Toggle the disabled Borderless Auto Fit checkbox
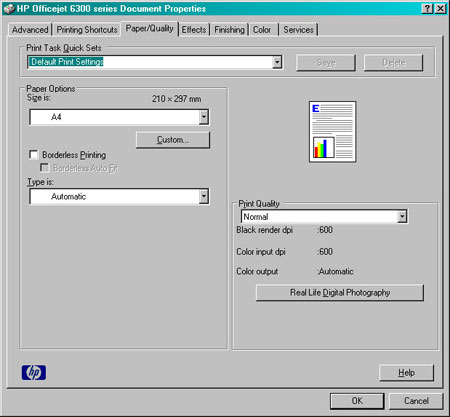Viewport: 450px width, 417px height. pyautogui.click(x=44, y=167)
